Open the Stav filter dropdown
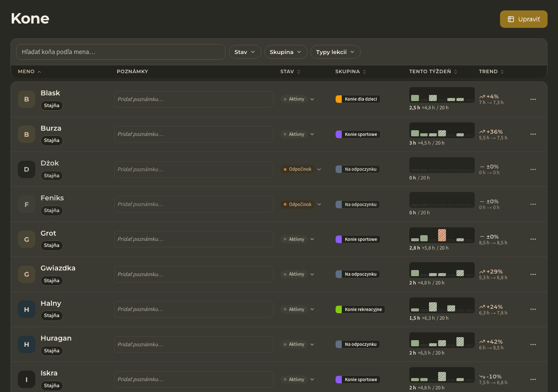This screenshot has height=392, width=558. [245, 52]
